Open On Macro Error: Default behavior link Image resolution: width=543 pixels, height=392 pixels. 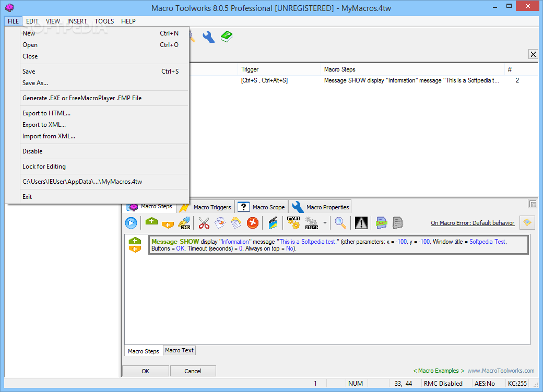[x=473, y=223]
